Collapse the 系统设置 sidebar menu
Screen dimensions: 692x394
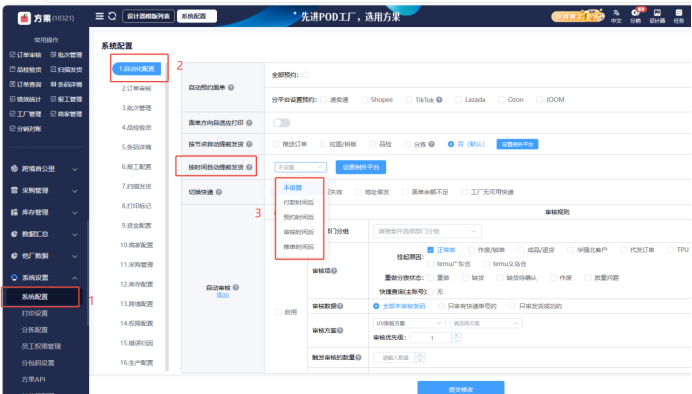click(44, 278)
